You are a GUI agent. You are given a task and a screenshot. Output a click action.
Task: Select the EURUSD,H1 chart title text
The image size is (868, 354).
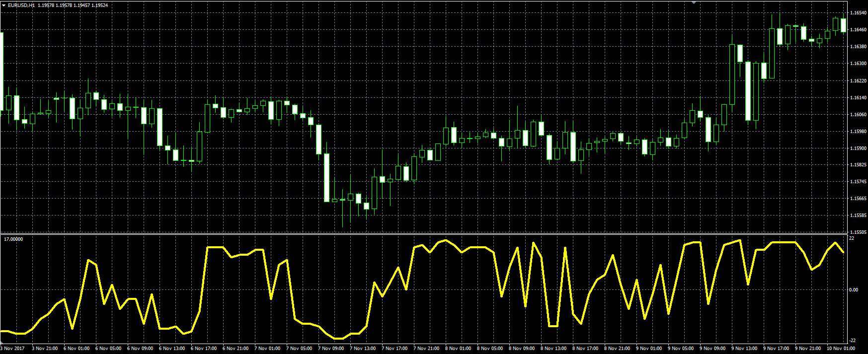pos(21,5)
